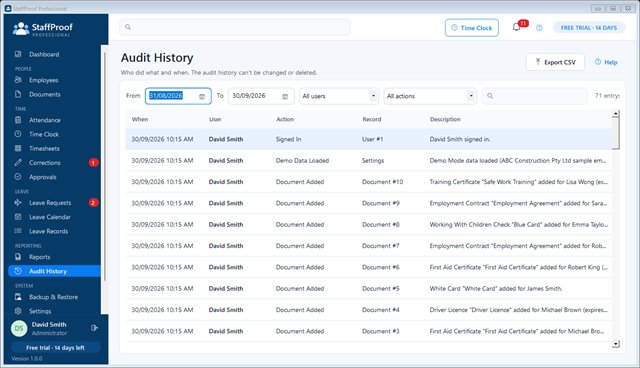640x368 pixels.
Task: Click the table scrollbar down arrow
Action: pyautogui.click(x=616, y=344)
